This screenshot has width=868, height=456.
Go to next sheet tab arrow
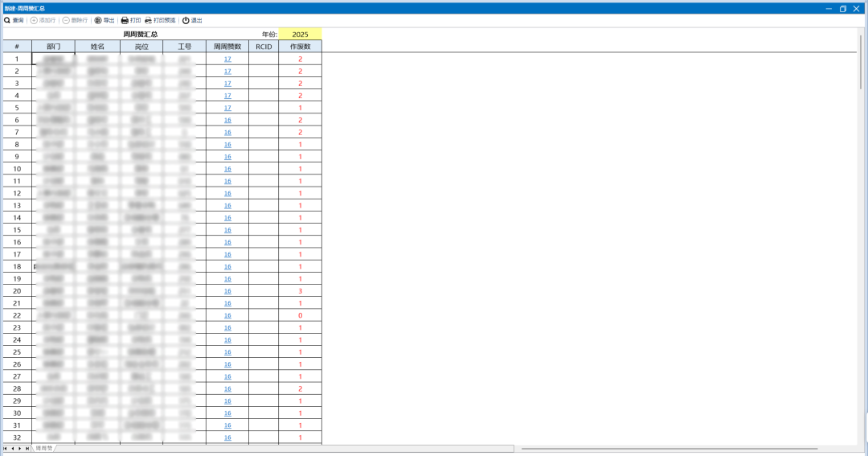point(20,449)
